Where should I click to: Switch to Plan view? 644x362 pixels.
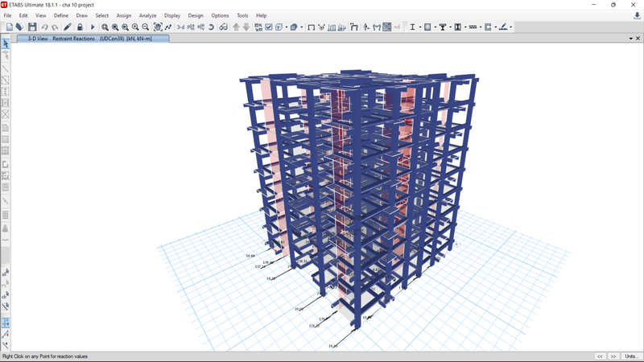191,27
